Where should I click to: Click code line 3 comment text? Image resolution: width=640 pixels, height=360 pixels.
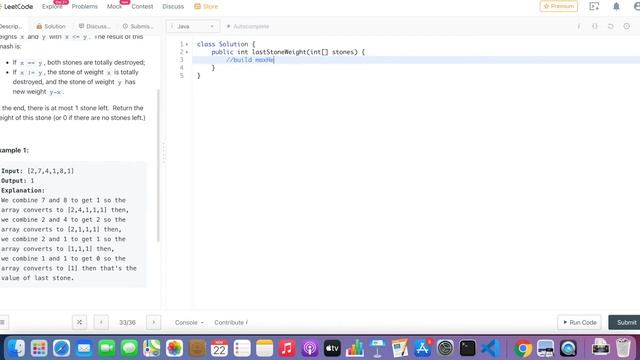click(x=250, y=60)
